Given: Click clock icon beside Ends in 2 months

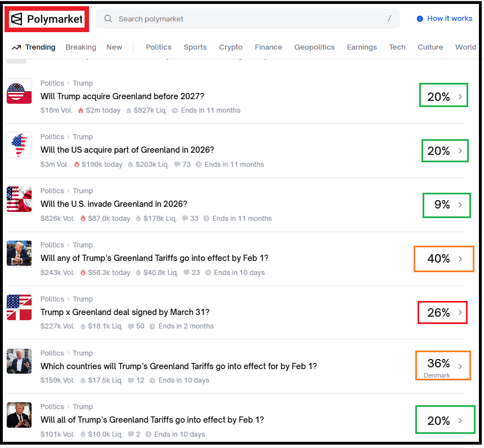Looking at the screenshot, I should 151,326.
